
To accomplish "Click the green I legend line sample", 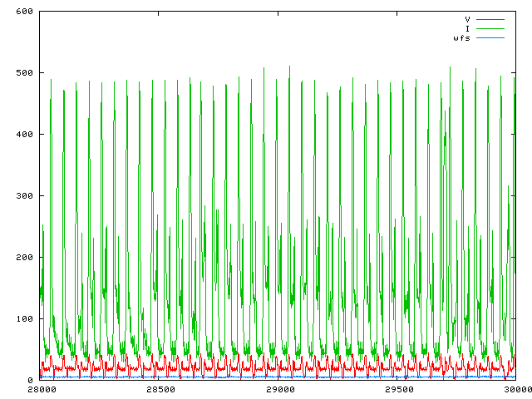I will [490, 28].
